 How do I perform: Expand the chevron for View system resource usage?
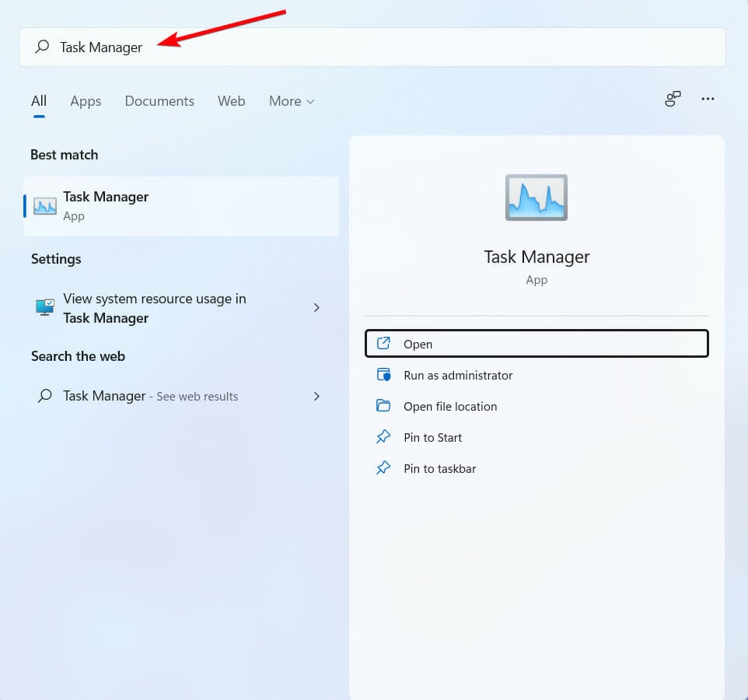316,308
